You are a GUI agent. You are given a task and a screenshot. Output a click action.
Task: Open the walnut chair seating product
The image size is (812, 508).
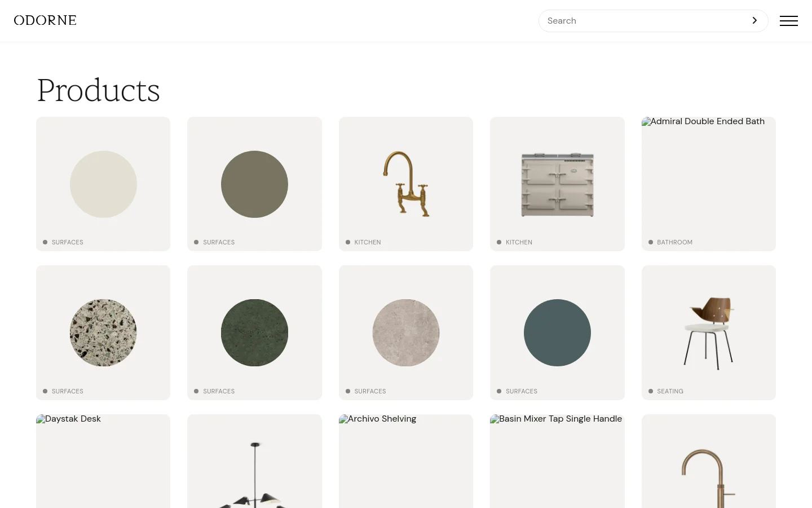(709, 332)
